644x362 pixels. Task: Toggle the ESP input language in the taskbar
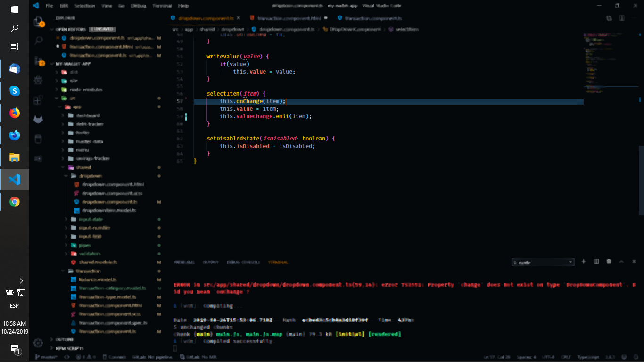tap(14, 305)
